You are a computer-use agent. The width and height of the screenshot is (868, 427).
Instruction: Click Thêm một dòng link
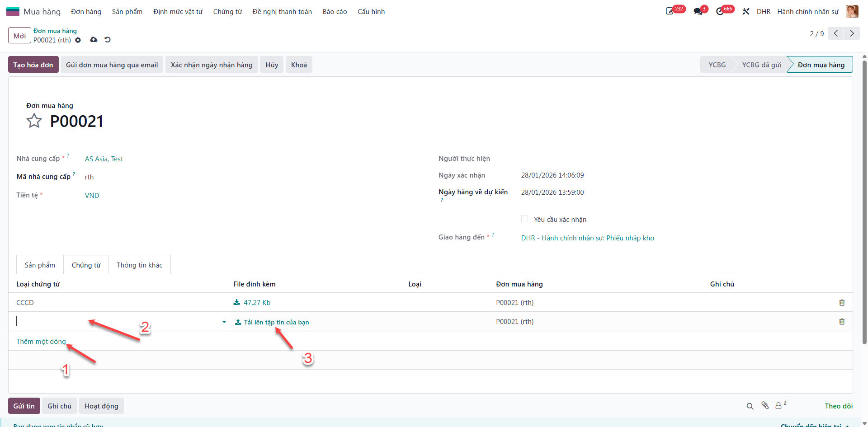click(x=41, y=341)
